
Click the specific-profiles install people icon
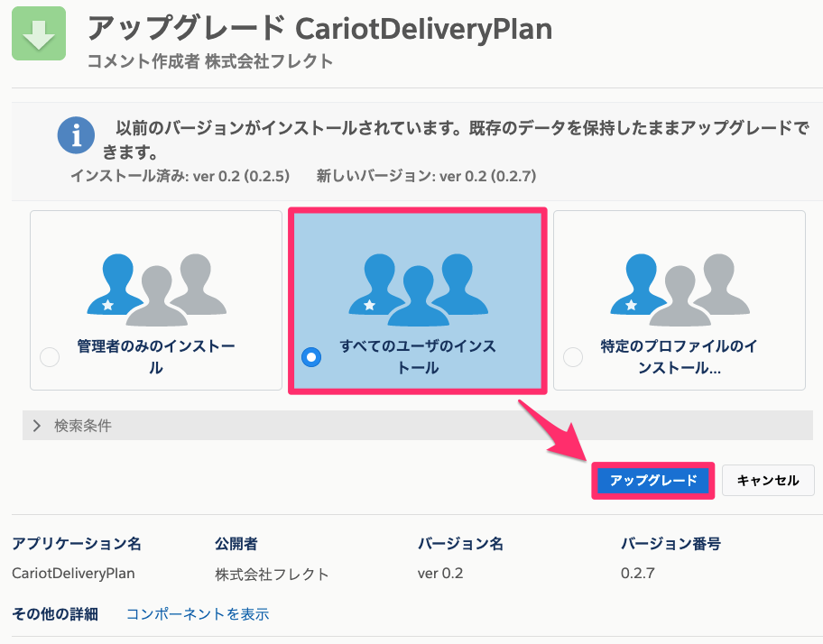coord(680,290)
